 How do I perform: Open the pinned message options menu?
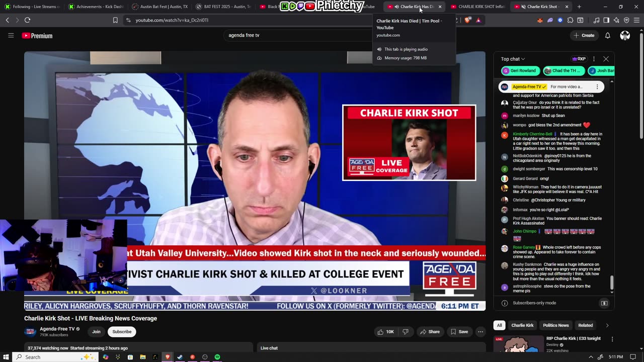coord(597,87)
